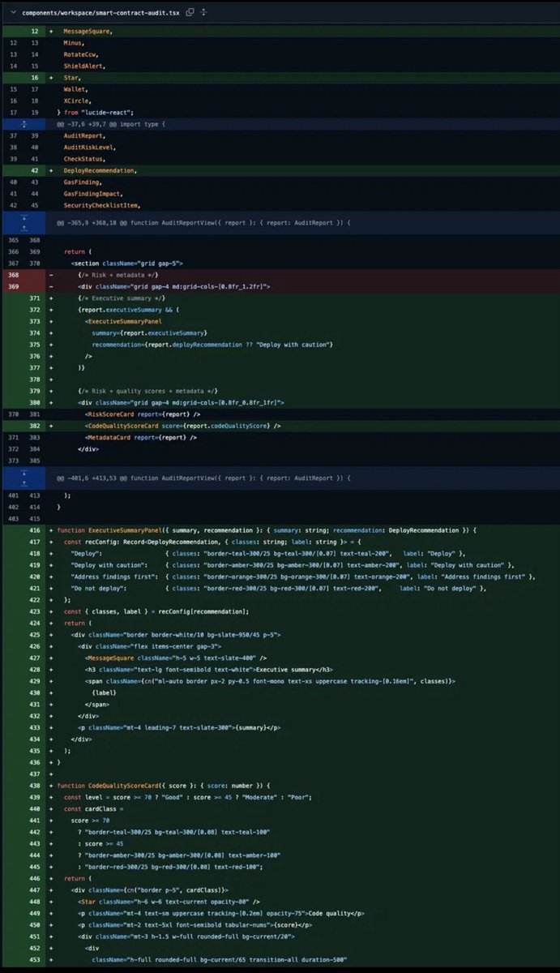Viewport: 560px width, 973px height.
Task: Select removed line number 368
Action: (12, 275)
